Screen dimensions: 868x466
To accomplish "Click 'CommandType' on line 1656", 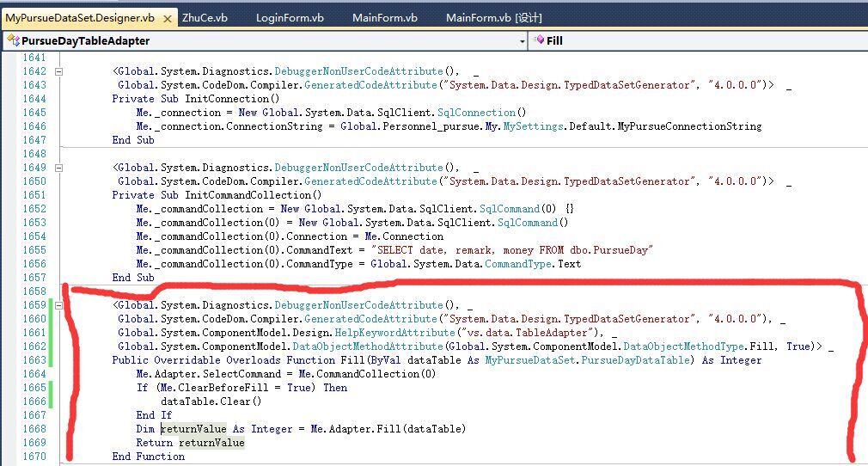I will coord(518,264).
